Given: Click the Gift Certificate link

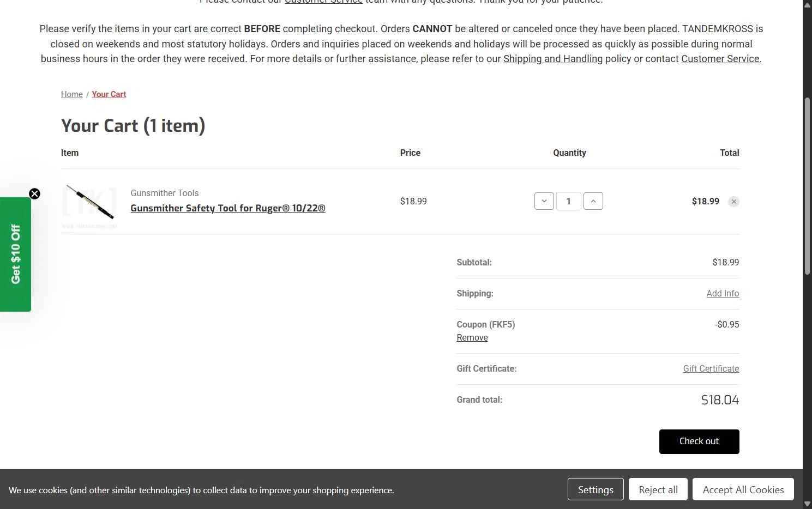Looking at the screenshot, I should [711, 368].
